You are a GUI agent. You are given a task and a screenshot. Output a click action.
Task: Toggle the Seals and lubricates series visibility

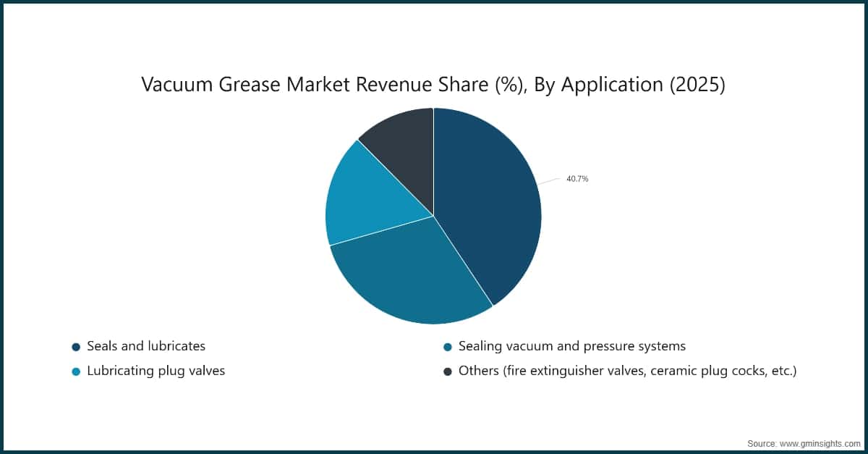pos(75,346)
